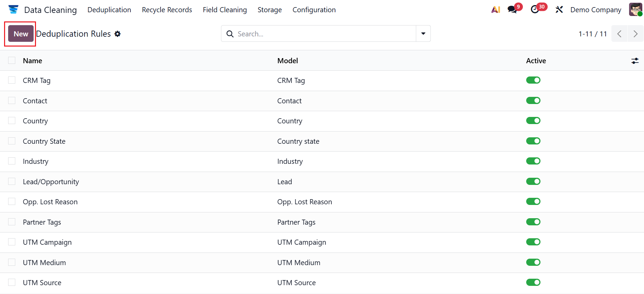Open the conversations chat bubble icon

click(512, 10)
